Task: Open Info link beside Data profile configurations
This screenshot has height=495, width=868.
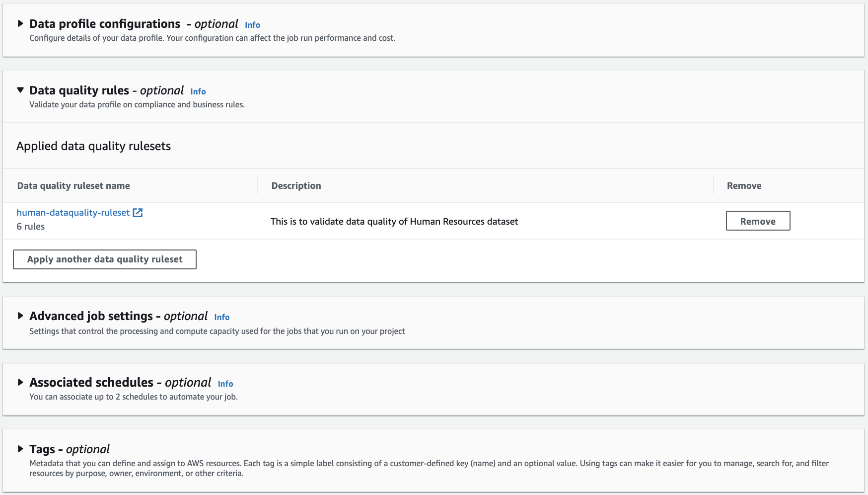Action: pyautogui.click(x=252, y=25)
